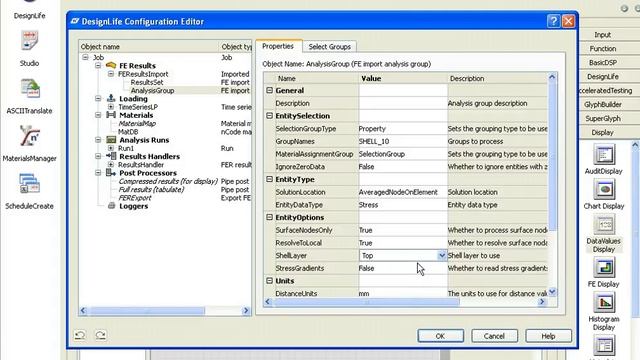Select the ResultsSet tree item
640x360 pixels.
tap(147, 82)
